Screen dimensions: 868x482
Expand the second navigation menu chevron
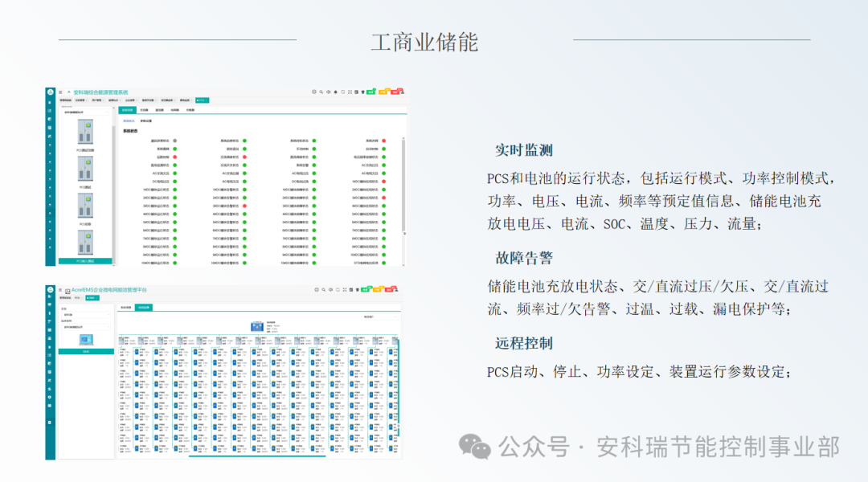click(x=88, y=100)
